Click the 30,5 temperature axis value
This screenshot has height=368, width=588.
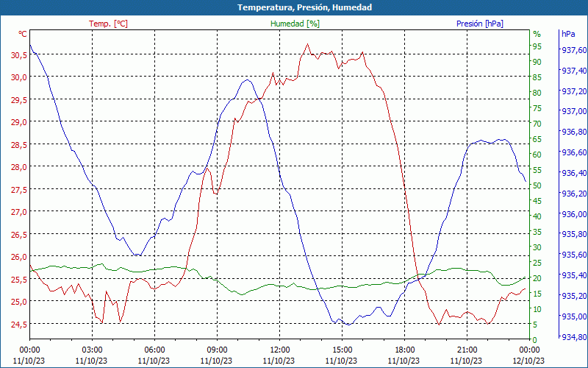(x=19, y=54)
